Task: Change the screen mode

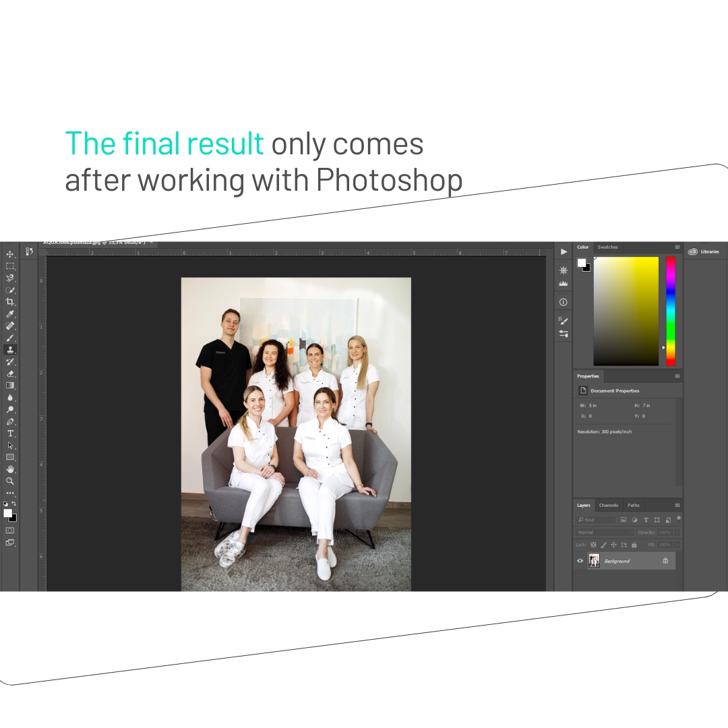Action: point(9,542)
